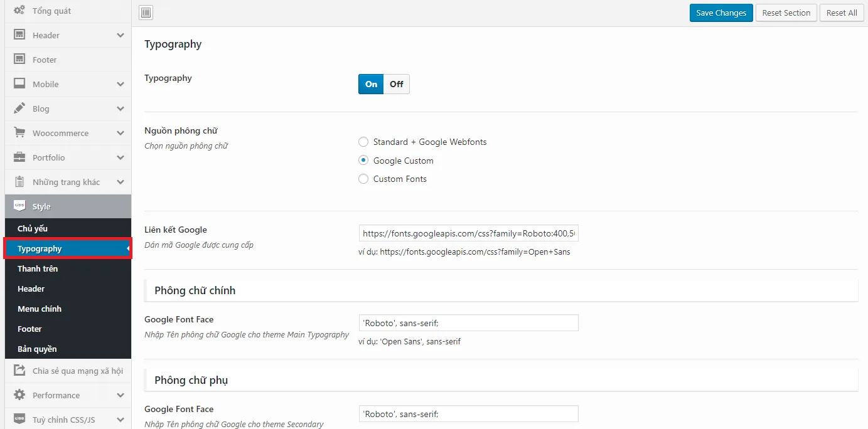
Task: Click the CSS icon beside Tuỳ chỉnh CSS/JS
Action: [x=19, y=420]
